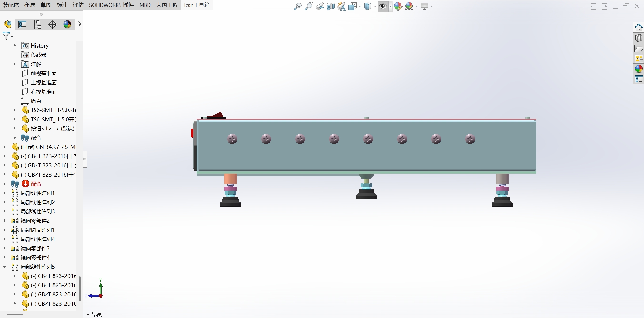Select the scene background icon
The width and height of the screenshot is (644, 318).
(x=409, y=6)
